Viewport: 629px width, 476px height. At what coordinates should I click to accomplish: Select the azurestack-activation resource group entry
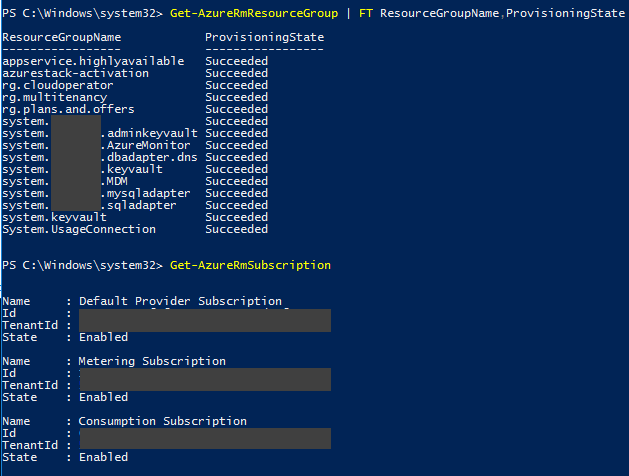[73, 73]
